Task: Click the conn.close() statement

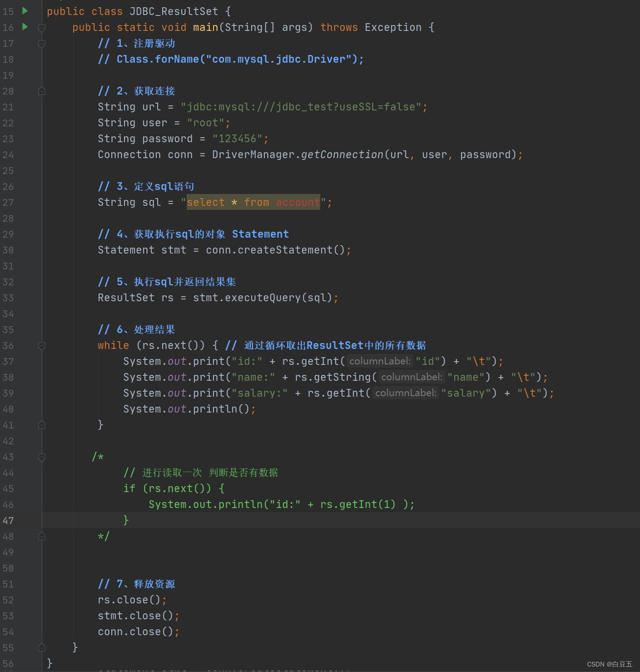Action: tap(139, 632)
